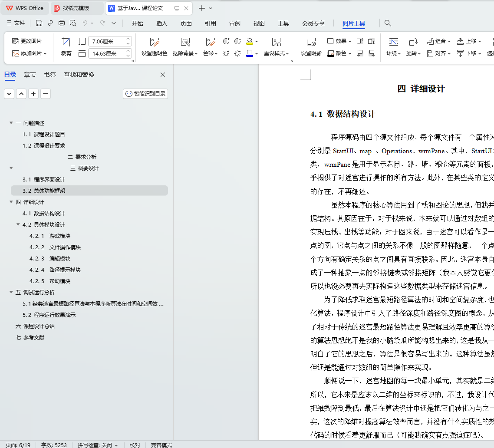Screen dimensions: 494x448
Task: Switch to the 查找和替换 navigation tab
Action: tap(79, 75)
